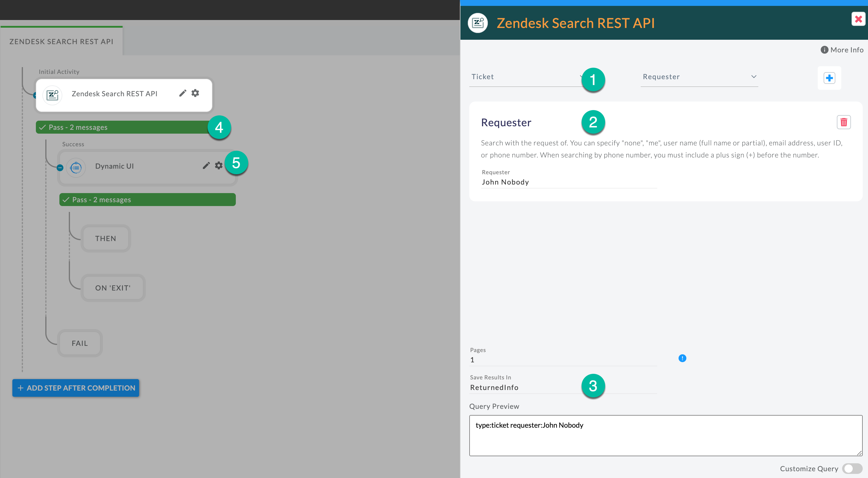Open the Ticket type dropdown
The height and width of the screenshot is (478, 868).
tap(528, 77)
